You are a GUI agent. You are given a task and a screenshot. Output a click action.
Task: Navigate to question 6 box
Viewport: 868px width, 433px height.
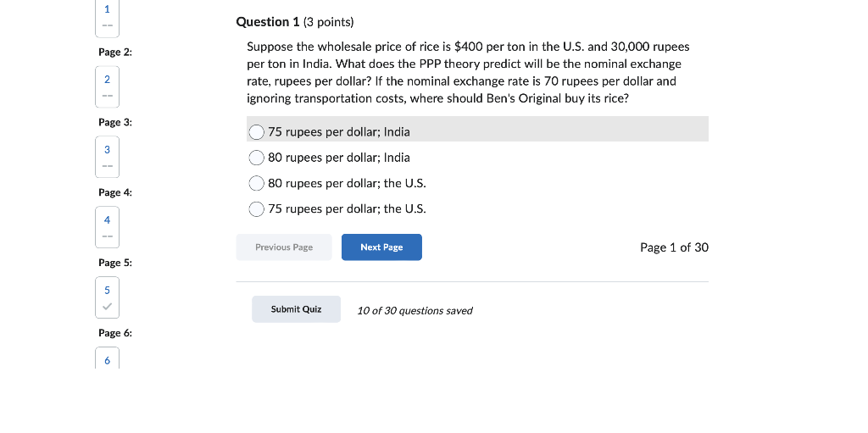pos(107,360)
